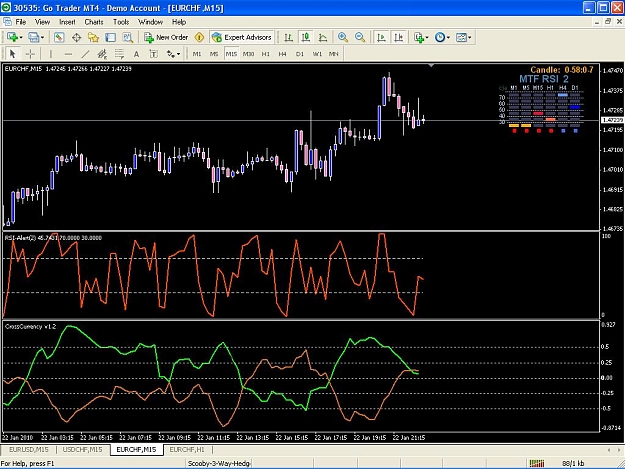The image size is (625, 469).
Task: Click the clock Periods icon
Action: 440,37
